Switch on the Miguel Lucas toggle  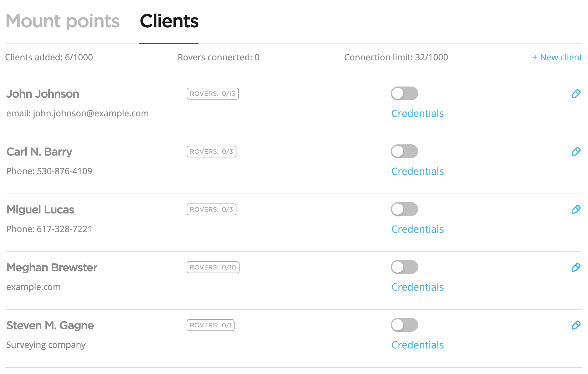click(x=404, y=209)
